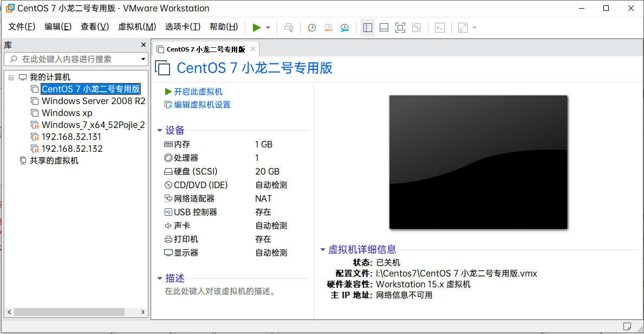This screenshot has width=644, height=334.
Task: Click the NAT network adapter value
Action: [264, 198]
